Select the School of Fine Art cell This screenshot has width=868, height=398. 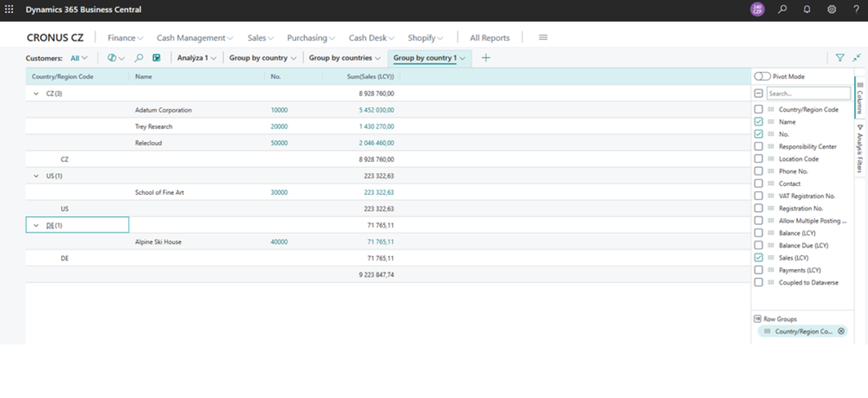[159, 192]
